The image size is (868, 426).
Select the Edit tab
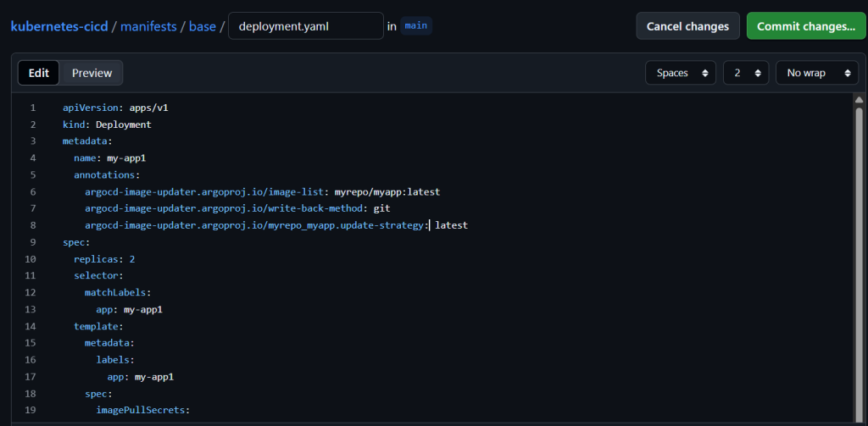point(39,73)
